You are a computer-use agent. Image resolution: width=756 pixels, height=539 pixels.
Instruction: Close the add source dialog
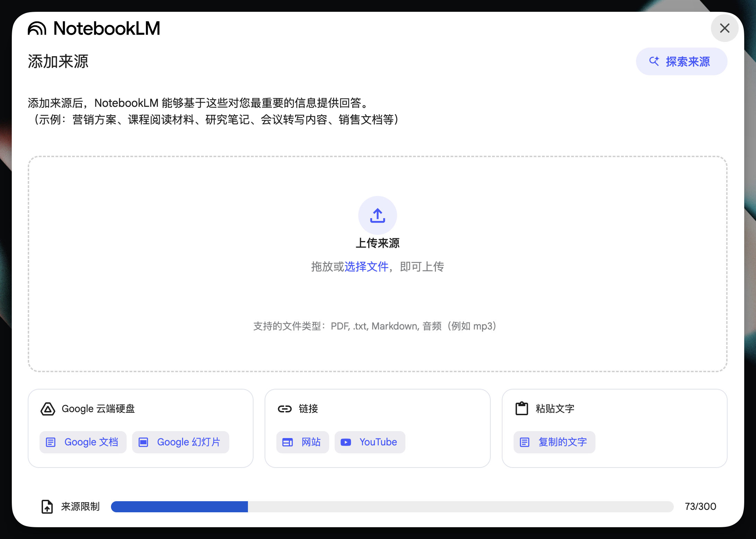tap(724, 28)
